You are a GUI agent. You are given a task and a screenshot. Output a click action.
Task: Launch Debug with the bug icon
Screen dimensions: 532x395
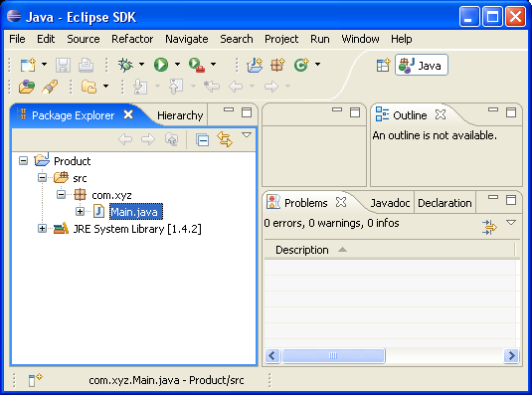(x=125, y=65)
